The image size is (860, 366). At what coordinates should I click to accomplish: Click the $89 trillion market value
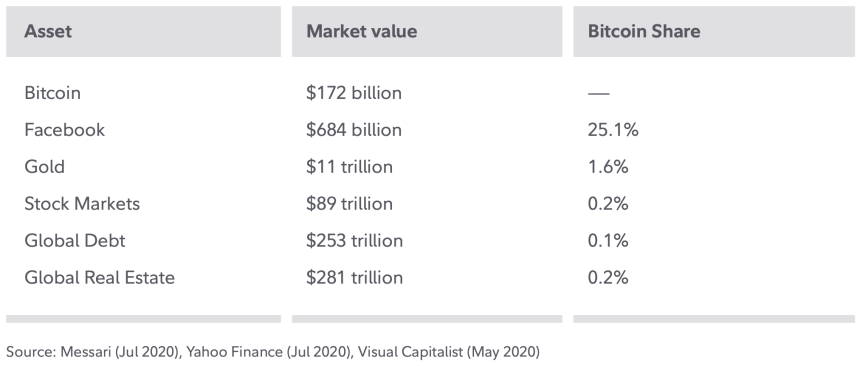349,204
